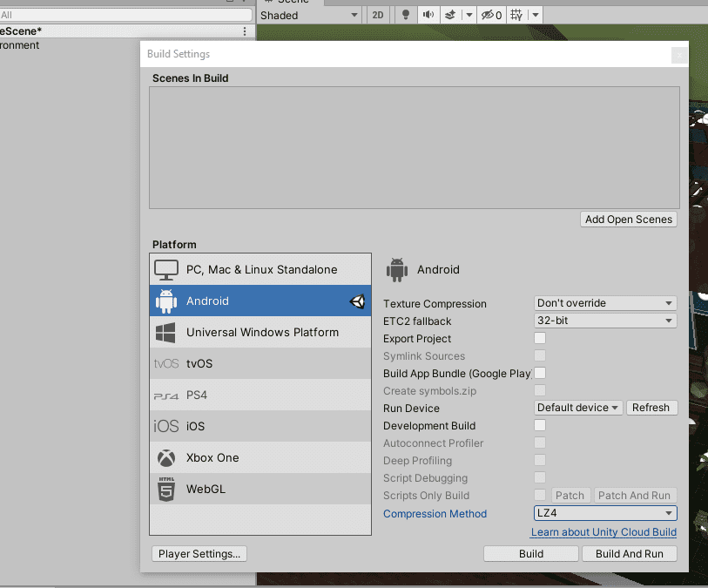Open Shaded draw mode dropdown

[x=309, y=16]
